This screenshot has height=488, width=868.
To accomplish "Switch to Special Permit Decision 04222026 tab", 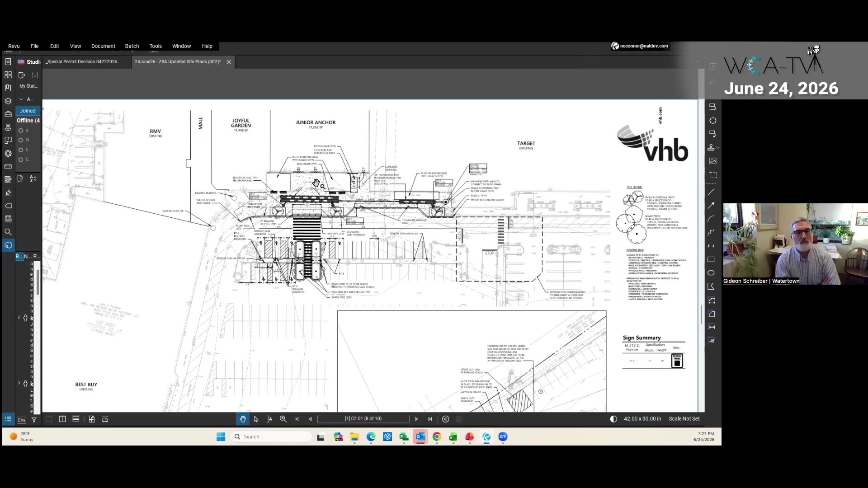I will 82,62.
